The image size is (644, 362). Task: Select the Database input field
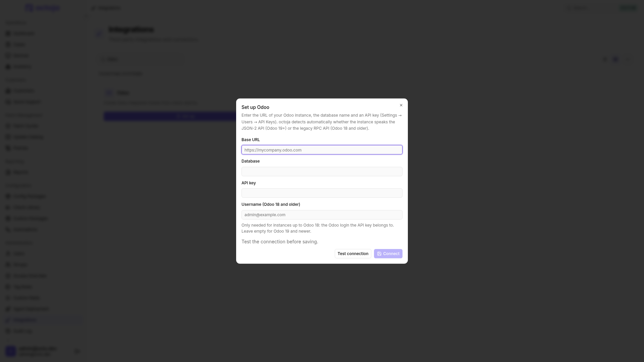point(322,172)
